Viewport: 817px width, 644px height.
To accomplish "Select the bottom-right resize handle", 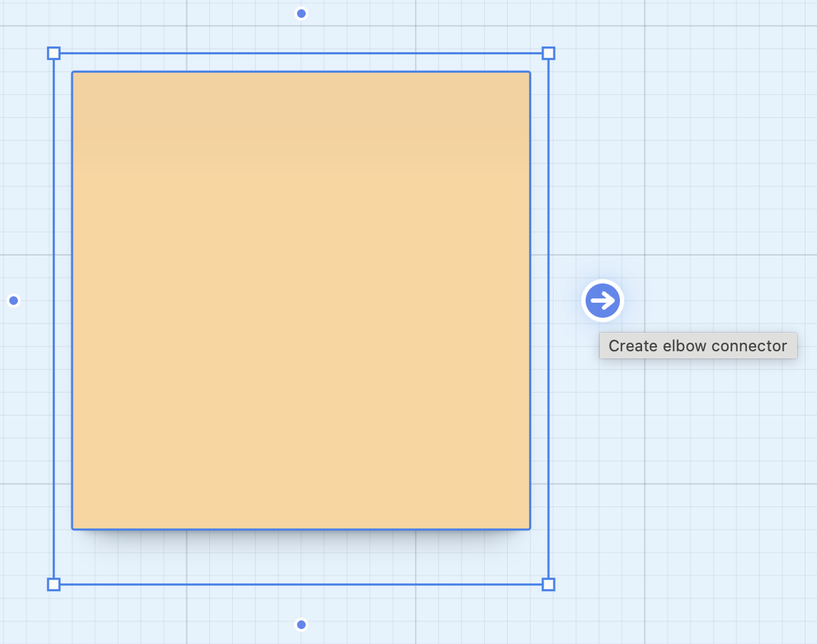I will click(x=548, y=585).
